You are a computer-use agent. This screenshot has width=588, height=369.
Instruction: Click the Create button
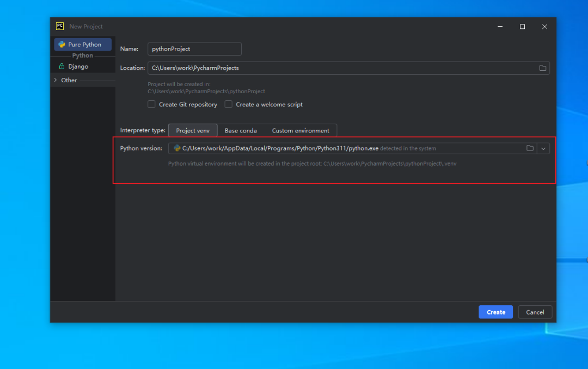point(496,312)
